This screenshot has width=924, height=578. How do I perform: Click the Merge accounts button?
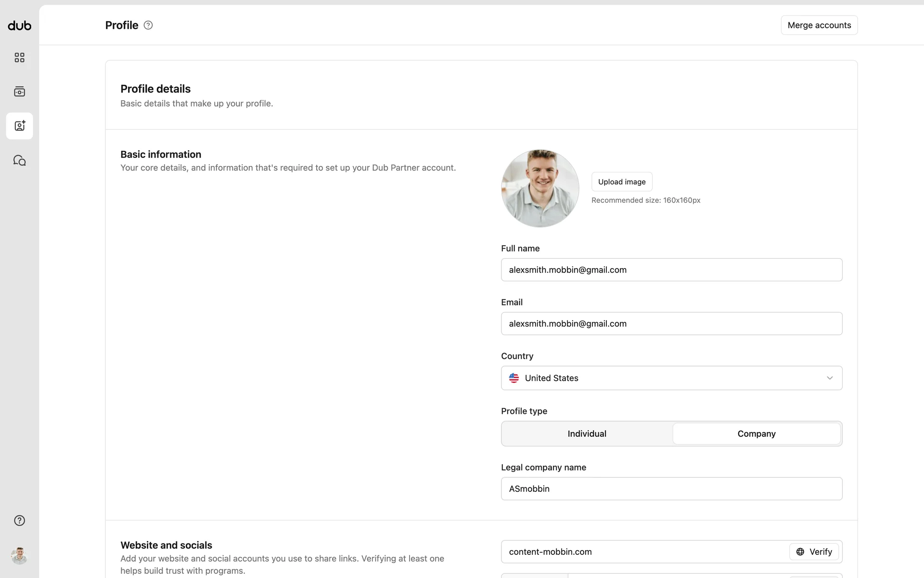point(819,25)
